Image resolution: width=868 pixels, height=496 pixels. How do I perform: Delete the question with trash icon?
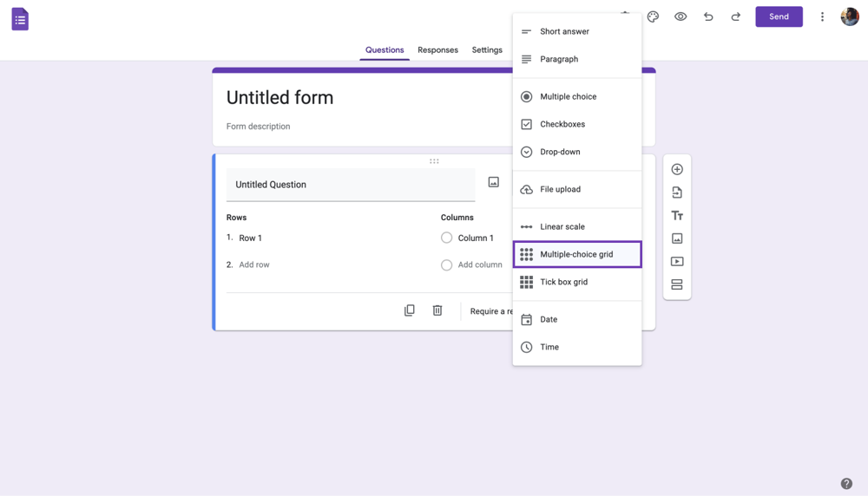point(437,310)
